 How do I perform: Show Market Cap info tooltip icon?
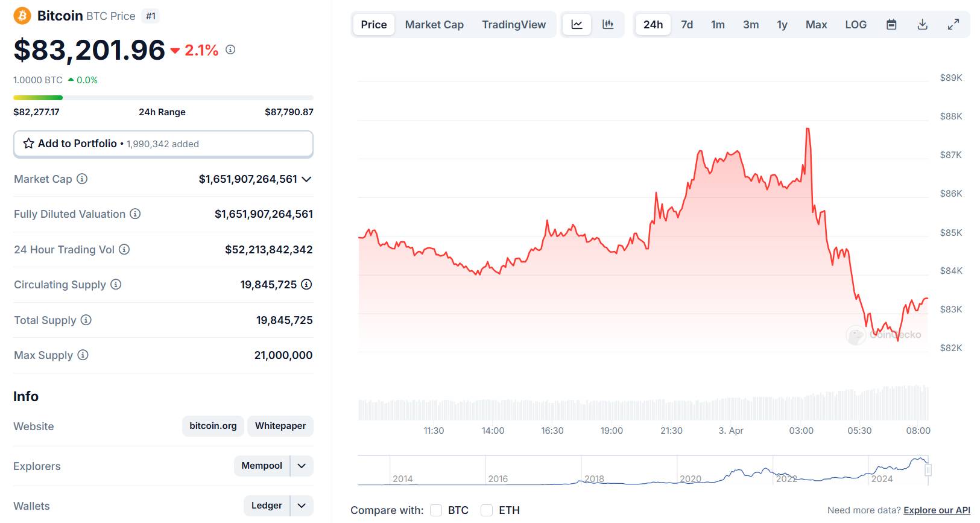point(82,179)
